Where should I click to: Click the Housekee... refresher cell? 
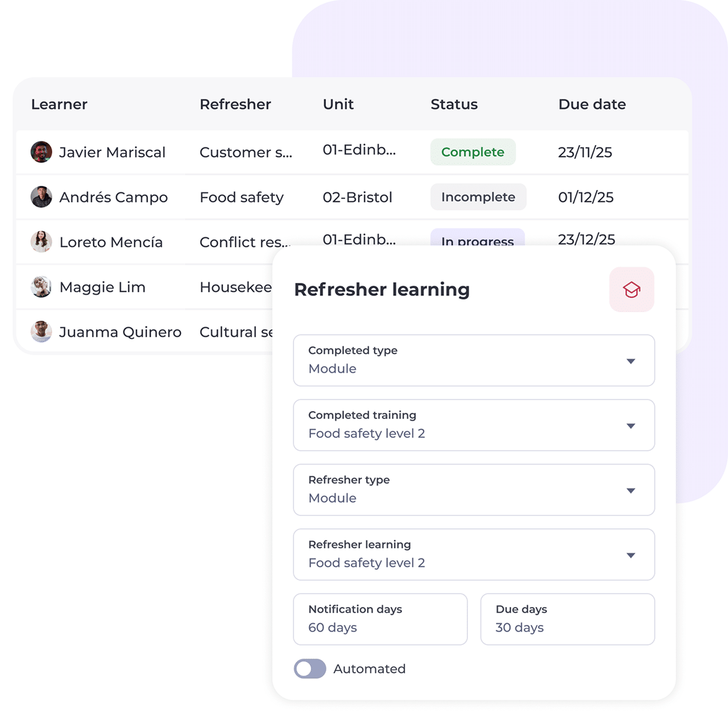click(x=235, y=287)
